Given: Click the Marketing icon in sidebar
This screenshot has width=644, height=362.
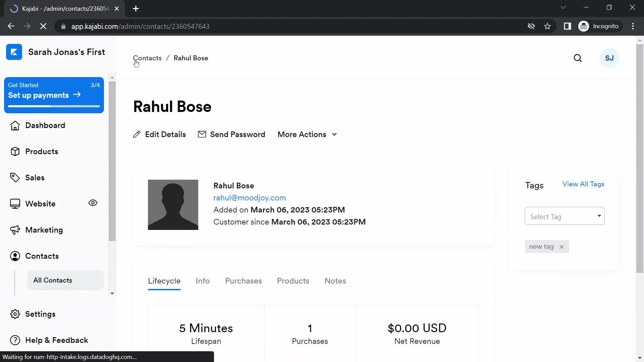Looking at the screenshot, I should tap(14, 230).
